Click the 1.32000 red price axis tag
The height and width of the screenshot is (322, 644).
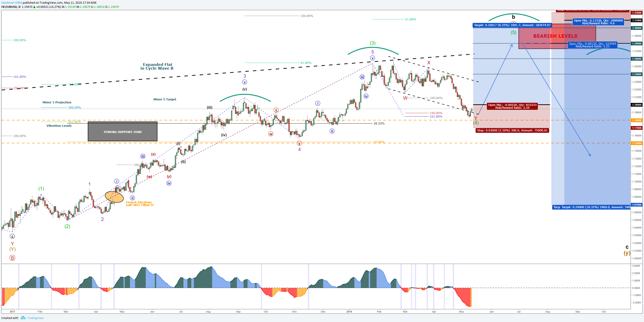coord(637,12)
